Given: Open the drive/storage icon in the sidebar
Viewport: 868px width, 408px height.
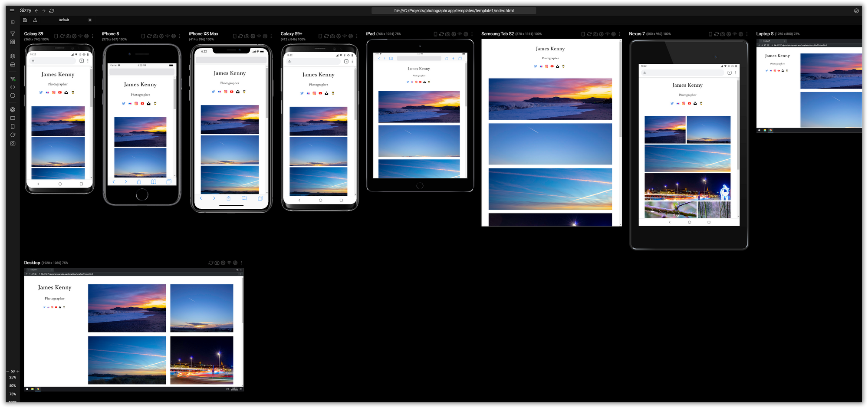Looking at the screenshot, I should (13, 65).
